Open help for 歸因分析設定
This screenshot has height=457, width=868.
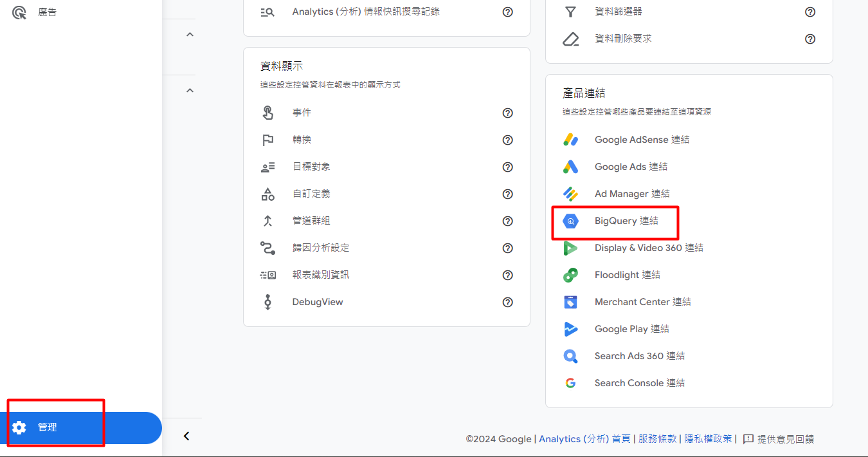[x=508, y=248]
